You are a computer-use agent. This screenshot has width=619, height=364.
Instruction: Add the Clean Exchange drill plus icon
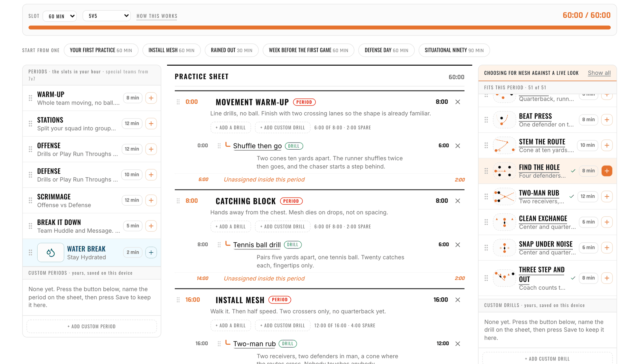[x=607, y=222]
